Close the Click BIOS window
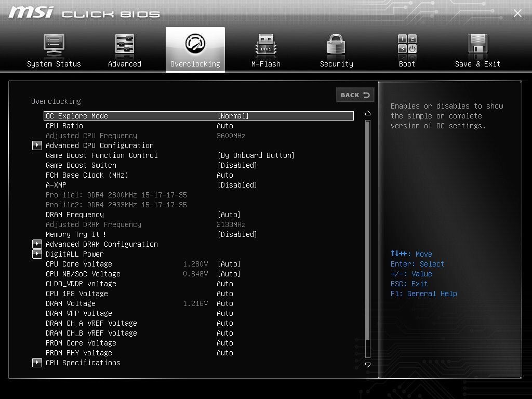532x399 pixels. pos(517,13)
